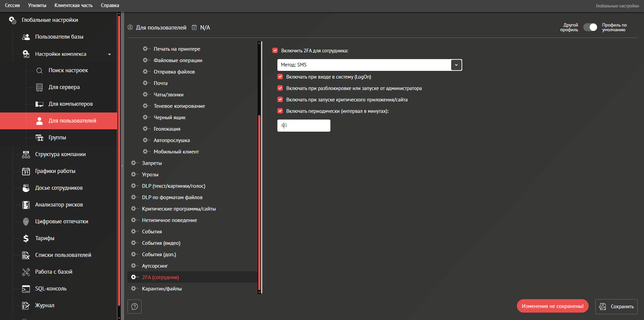Click the Цифровые отпечатки fingerprint icon
The height and width of the screenshot is (320, 644).
tap(26, 222)
